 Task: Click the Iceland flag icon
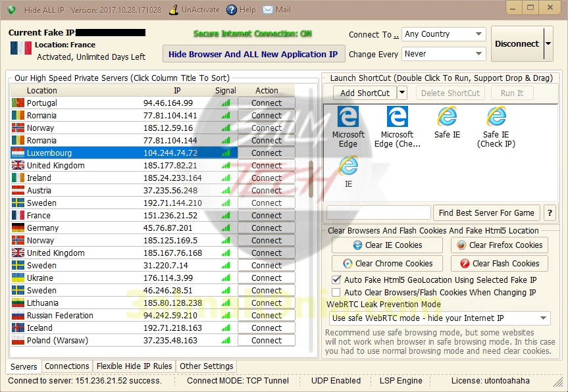(18, 328)
